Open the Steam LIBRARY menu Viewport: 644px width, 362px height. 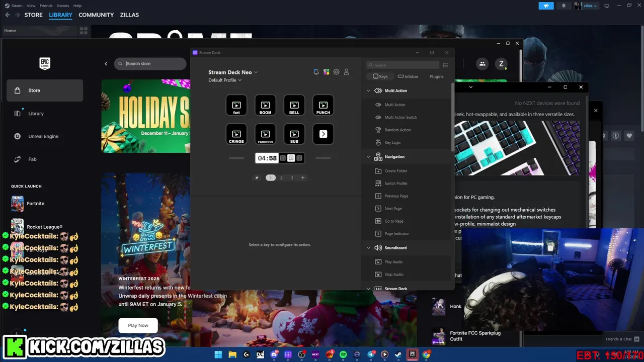(60, 15)
